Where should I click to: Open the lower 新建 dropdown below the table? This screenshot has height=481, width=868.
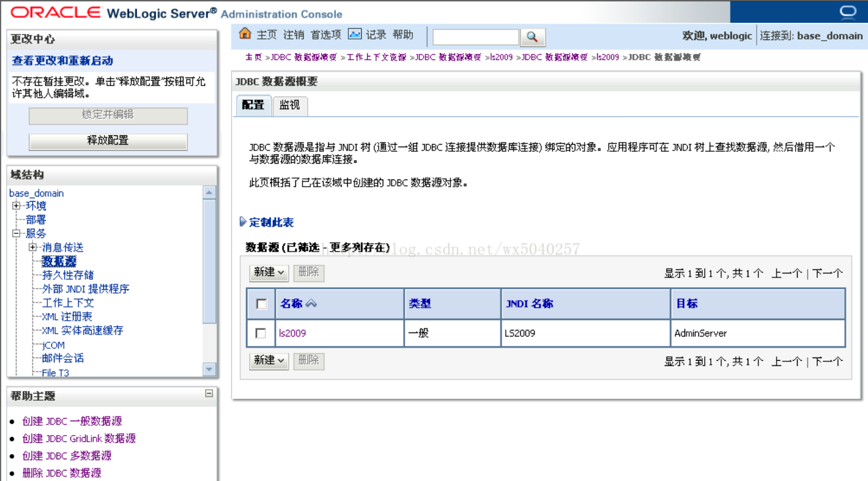[x=269, y=360]
